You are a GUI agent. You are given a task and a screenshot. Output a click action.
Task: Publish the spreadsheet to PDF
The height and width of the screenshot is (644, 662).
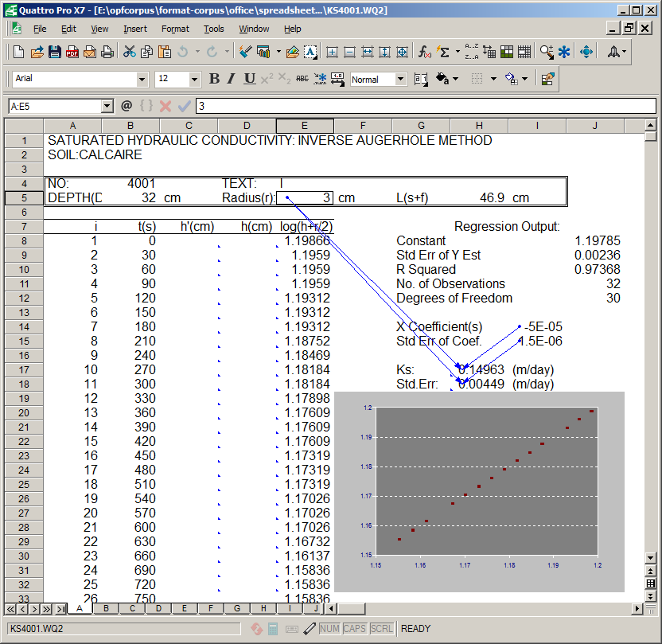pyautogui.click(x=72, y=52)
